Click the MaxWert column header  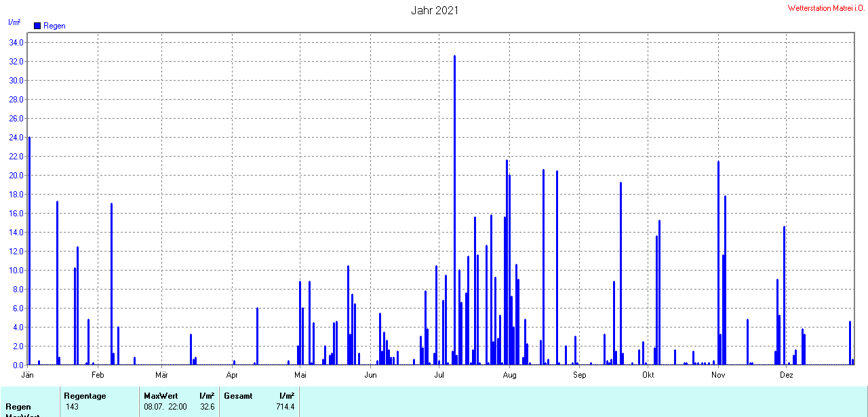click(160, 396)
